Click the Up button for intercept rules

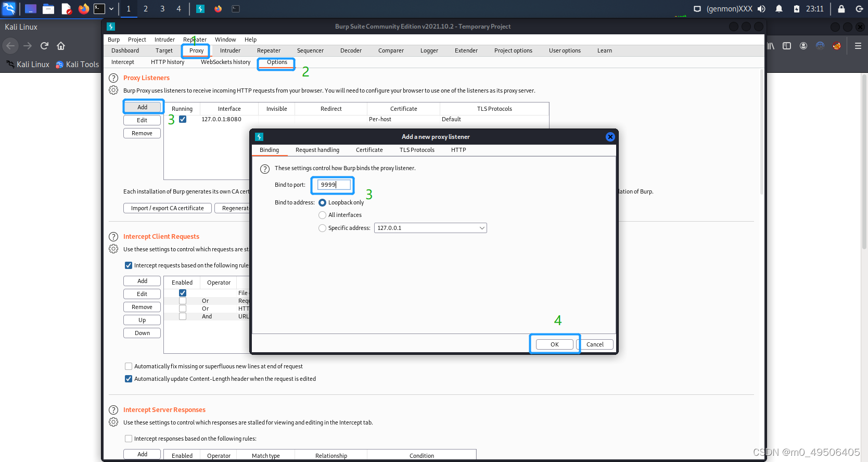click(x=142, y=320)
